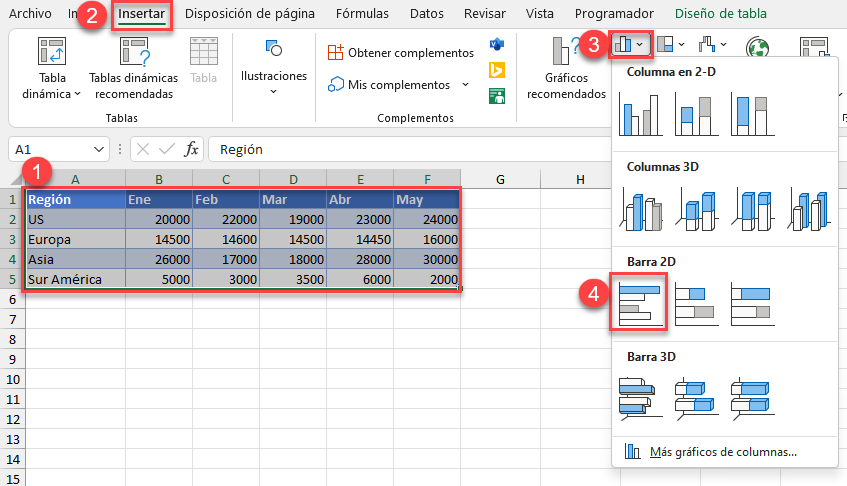This screenshot has height=486, width=847.
Task: Click the People Graph add-in icon
Action: pyautogui.click(x=497, y=96)
